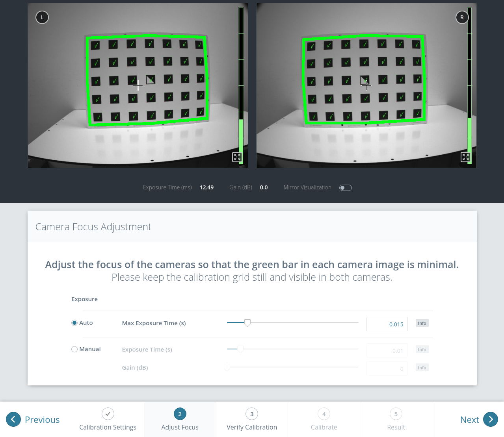Click the right camera fullscreen expand icon
Screen dimensions: 504x437
click(x=465, y=157)
